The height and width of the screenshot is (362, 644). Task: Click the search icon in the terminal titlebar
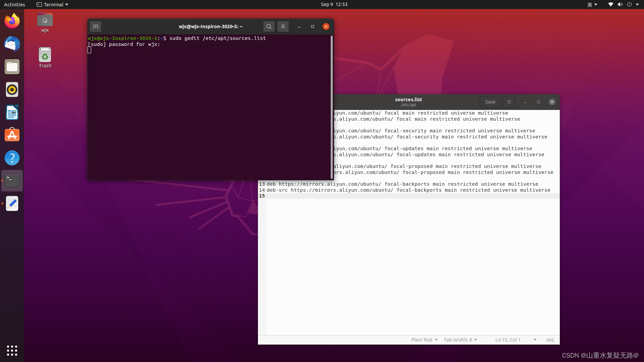tap(269, 26)
